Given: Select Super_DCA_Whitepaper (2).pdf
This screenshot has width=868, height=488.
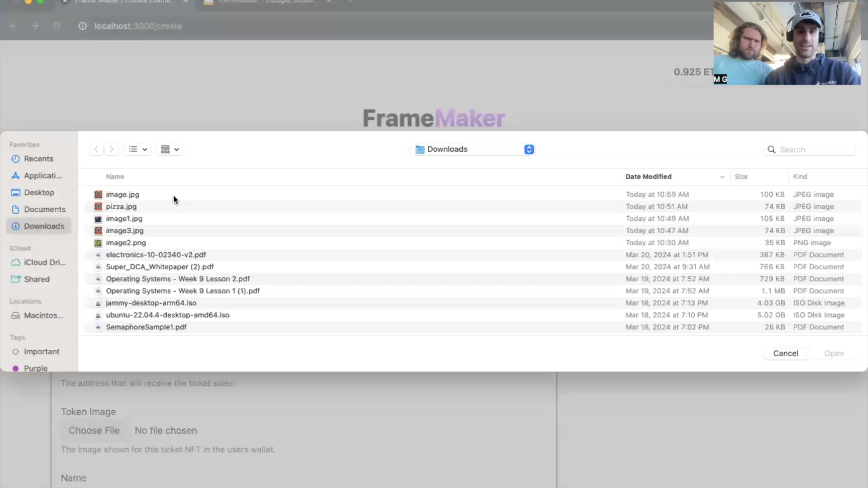Looking at the screenshot, I should pyautogui.click(x=473, y=267).
